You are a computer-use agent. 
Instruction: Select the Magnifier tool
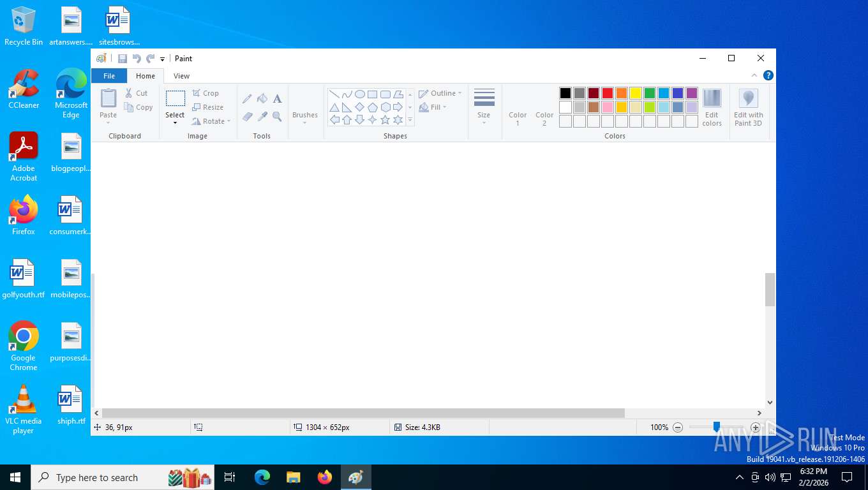pos(277,117)
